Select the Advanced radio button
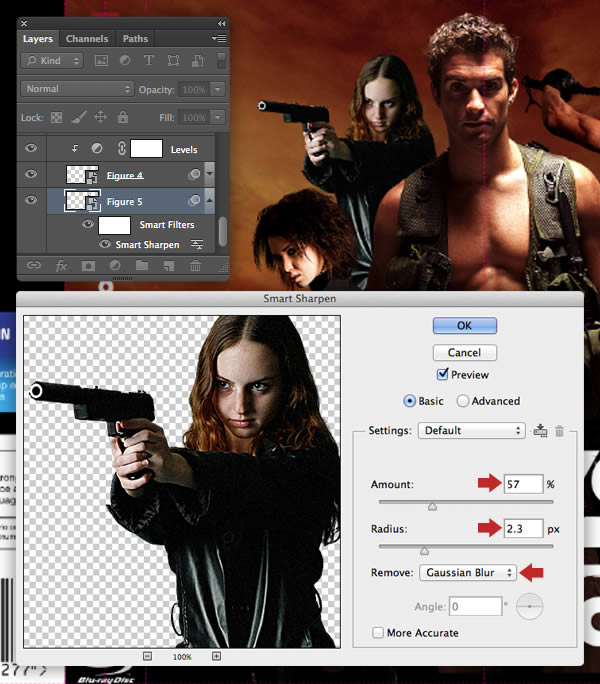600x684 pixels. click(463, 401)
